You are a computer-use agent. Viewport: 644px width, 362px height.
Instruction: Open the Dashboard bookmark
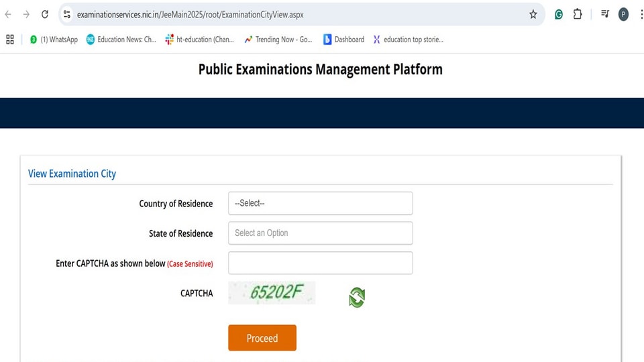pyautogui.click(x=343, y=40)
